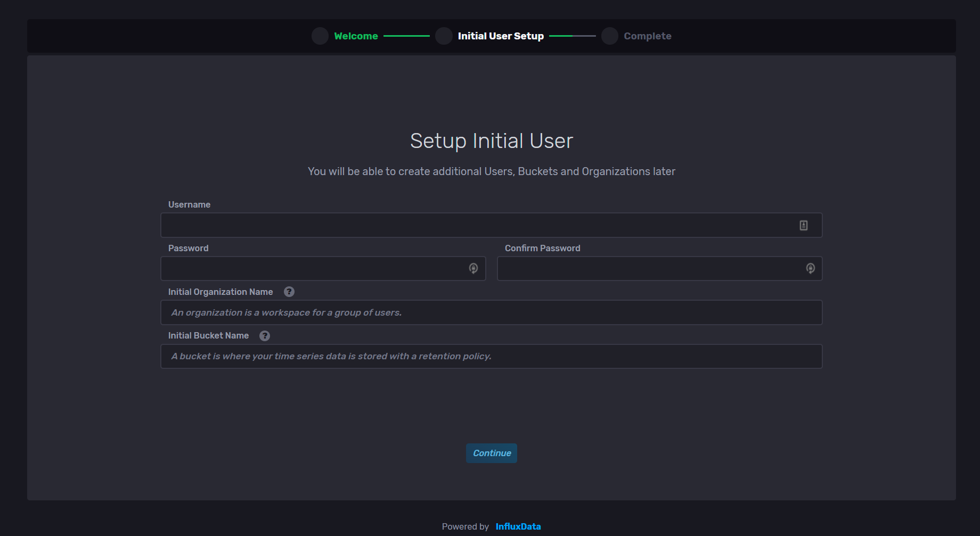Open the Initial Bucket Name help tooltip
Screen dimensions: 980x536
point(265,335)
